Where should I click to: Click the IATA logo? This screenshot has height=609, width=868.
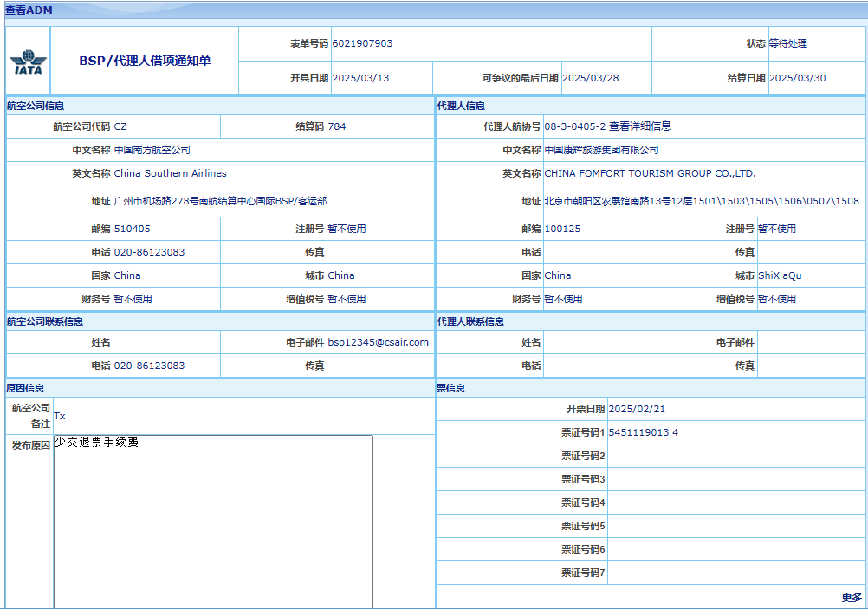pyautogui.click(x=28, y=62)
